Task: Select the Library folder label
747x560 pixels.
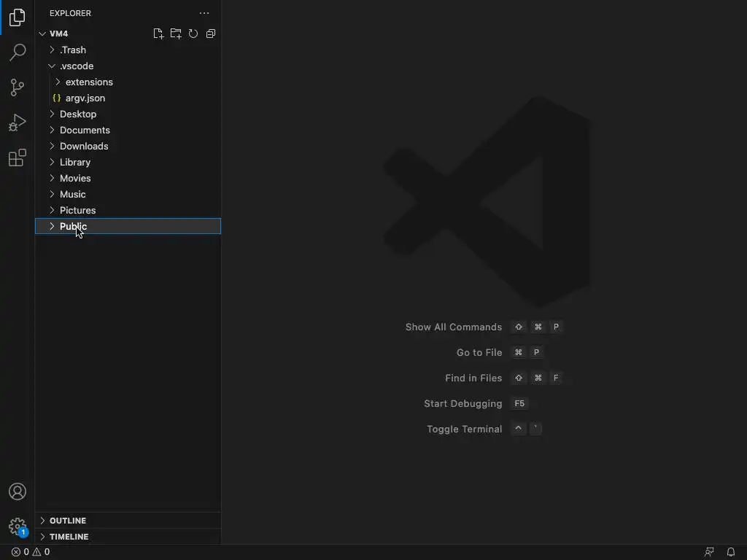Action: point(75,163)
